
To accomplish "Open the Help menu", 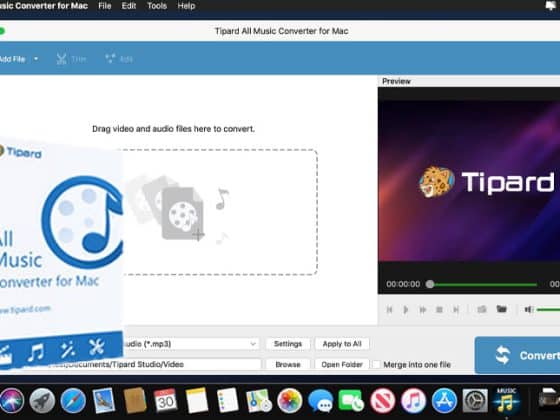I will [x=186, y=6].
